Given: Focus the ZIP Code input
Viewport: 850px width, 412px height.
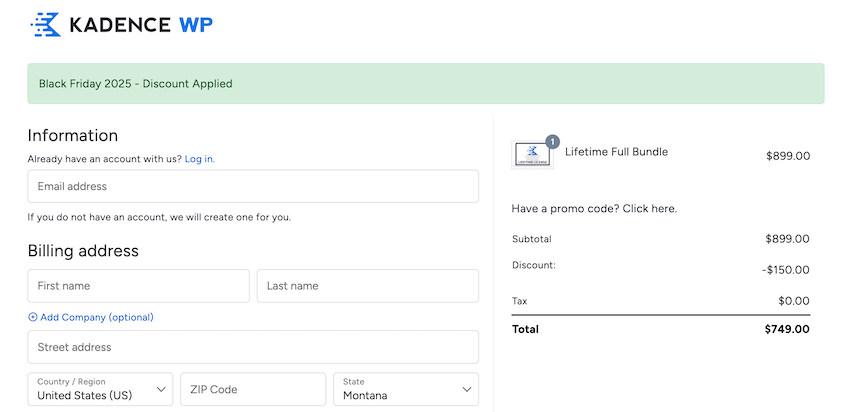Looking at the screenshot, I should pyautogui.click(x=253, y=389).
